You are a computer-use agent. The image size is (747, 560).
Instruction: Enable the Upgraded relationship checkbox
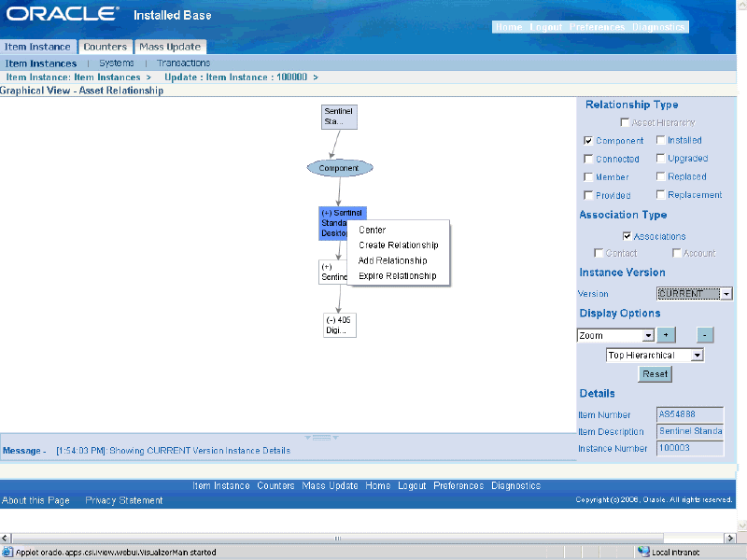(x=660, y=158)
